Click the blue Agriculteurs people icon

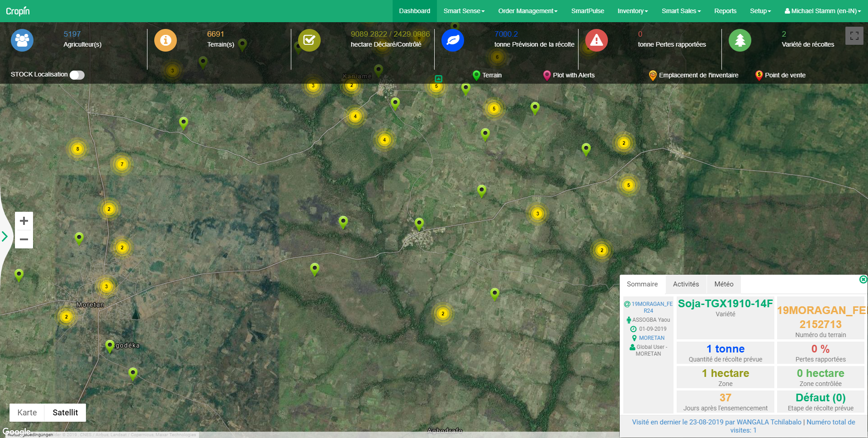pos(22,40)
